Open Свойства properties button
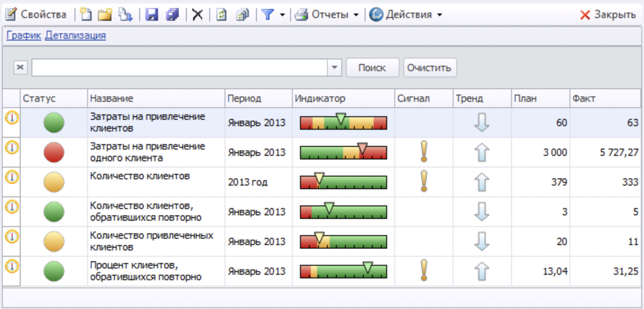The image size is (644, 309). pos(36,15)
